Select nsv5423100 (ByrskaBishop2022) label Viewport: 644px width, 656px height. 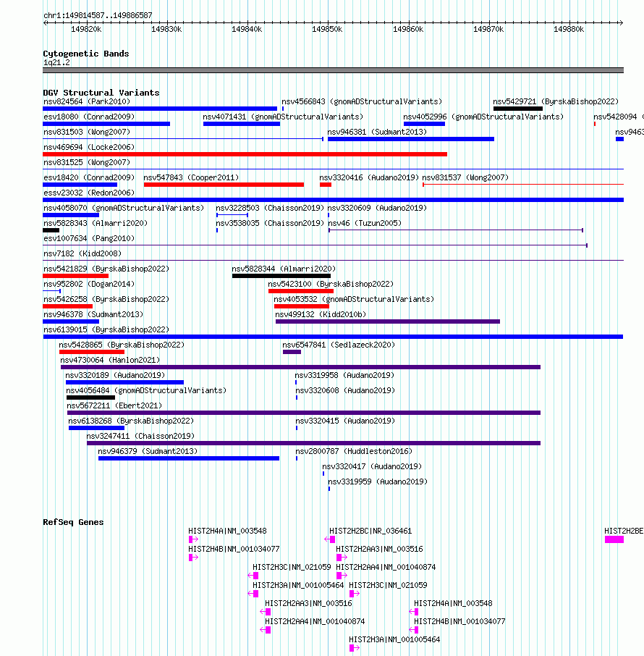(x=331, y=284)
